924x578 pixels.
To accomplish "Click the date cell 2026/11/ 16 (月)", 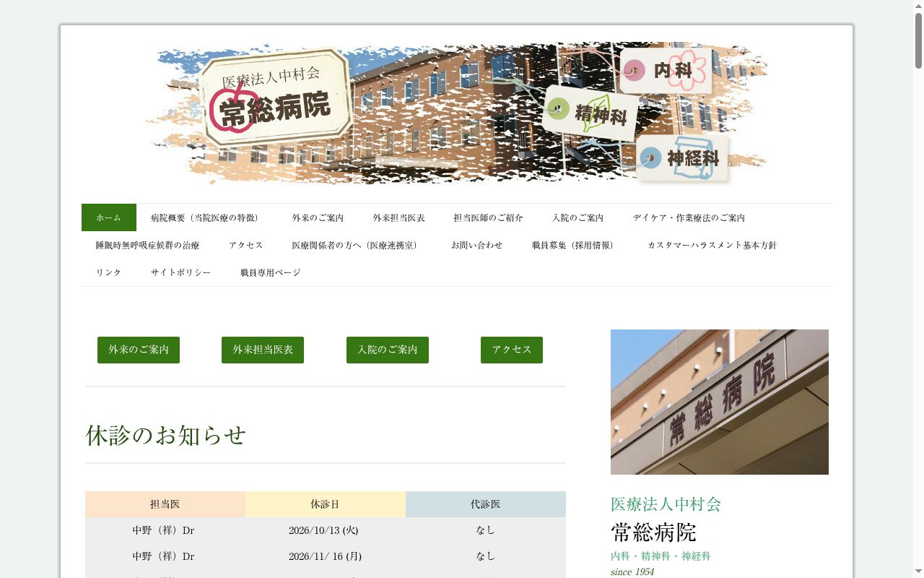I will point(326,556).
